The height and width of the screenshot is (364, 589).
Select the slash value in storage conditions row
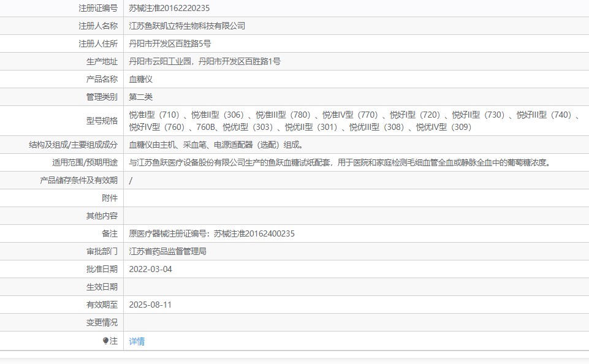point(131,181)
